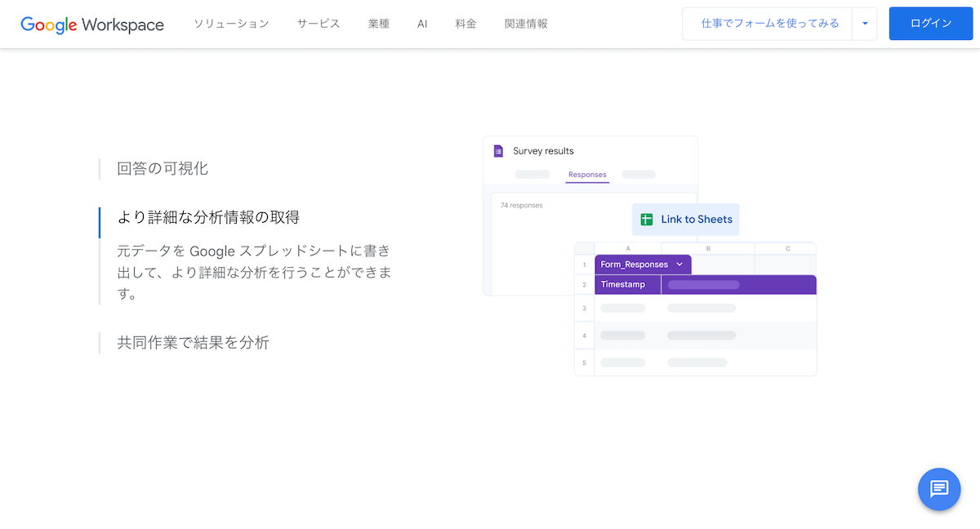The image size is (980, 529).
Task: Open the 関連情報 menu
Action: [x=527, y=24]
